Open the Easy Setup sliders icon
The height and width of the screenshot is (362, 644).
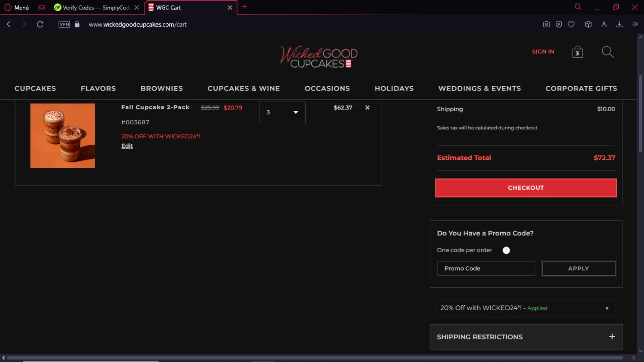635,24
